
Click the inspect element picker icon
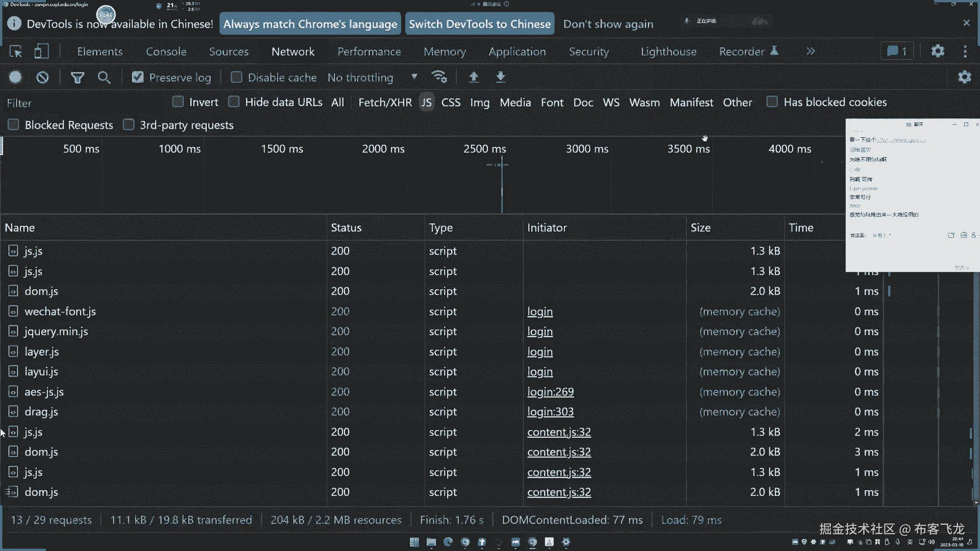16,52
